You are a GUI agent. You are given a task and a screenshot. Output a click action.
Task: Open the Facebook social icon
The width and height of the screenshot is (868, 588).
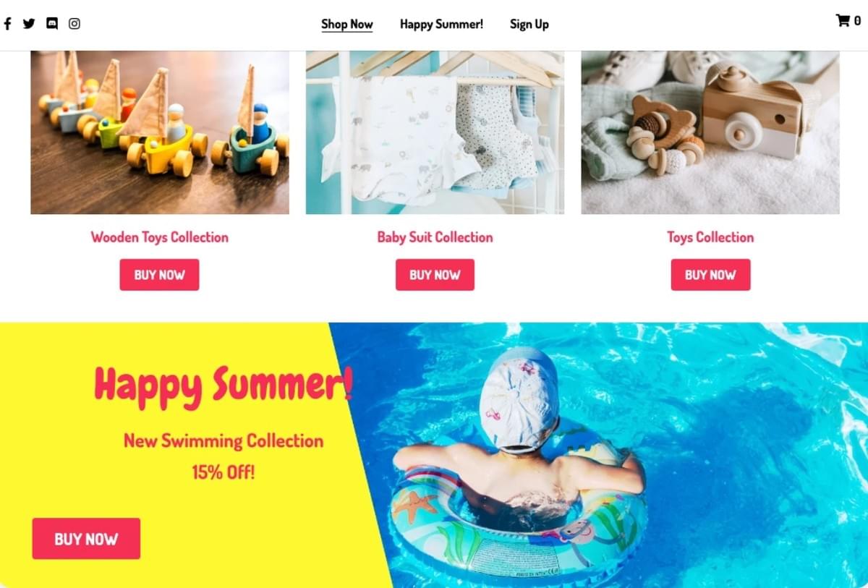(7, 23)
